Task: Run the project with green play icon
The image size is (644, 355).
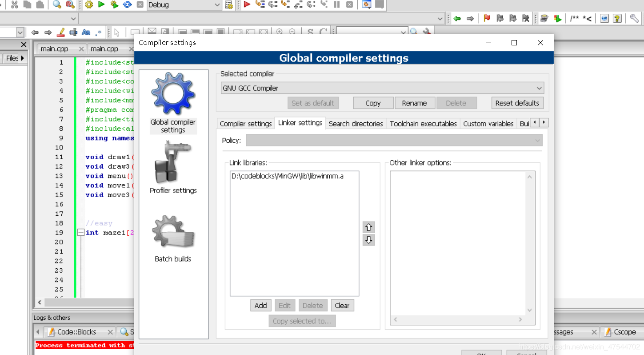Action: pyautogui.click(x=101, y=4)
